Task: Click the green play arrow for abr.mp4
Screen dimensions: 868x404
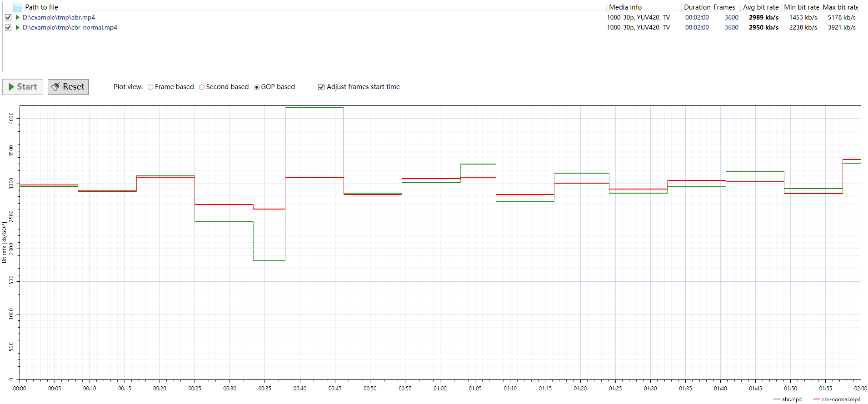Action: [17, 17]
